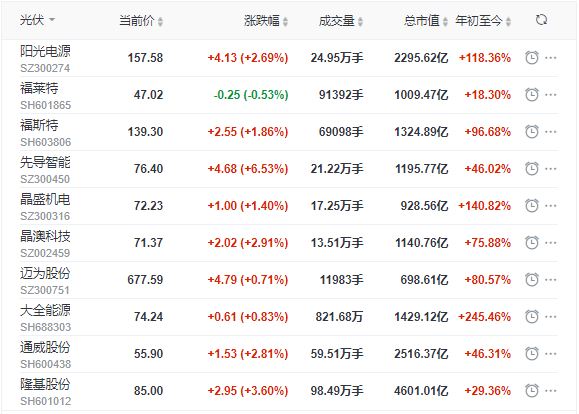Open more options for 迈为股份 row
This screenshot has width=579, height=414.
pyautogui.click(x=551, y=280)
